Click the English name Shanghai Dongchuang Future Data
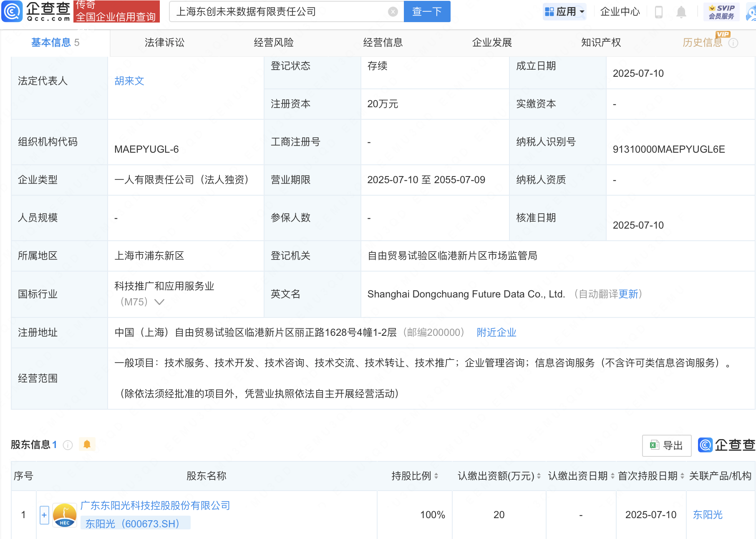The width and height of the screenshot is (756, 539). click(466, 294)
